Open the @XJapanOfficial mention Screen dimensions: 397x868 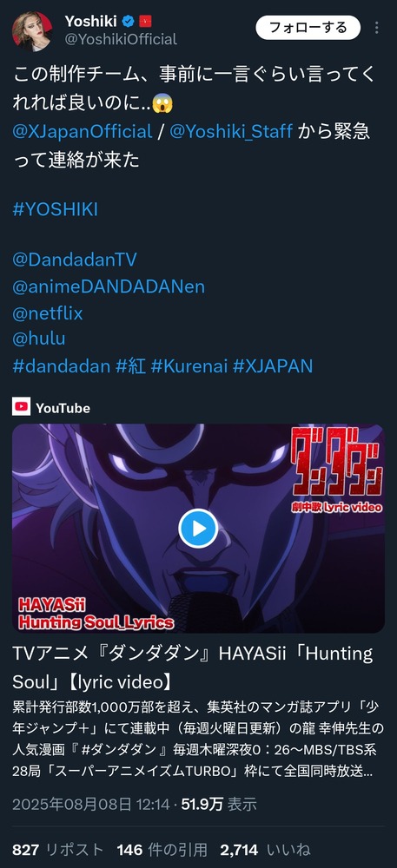[82, 132]
